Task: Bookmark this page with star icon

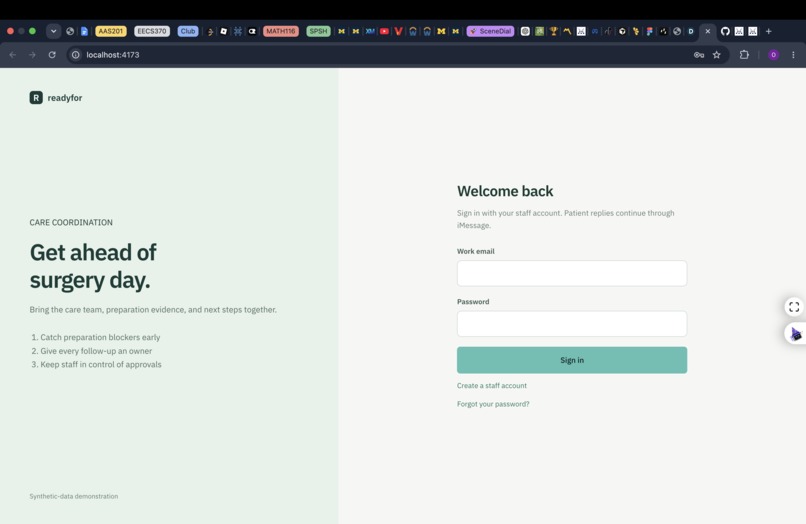Action: click(x=717, y=55)
